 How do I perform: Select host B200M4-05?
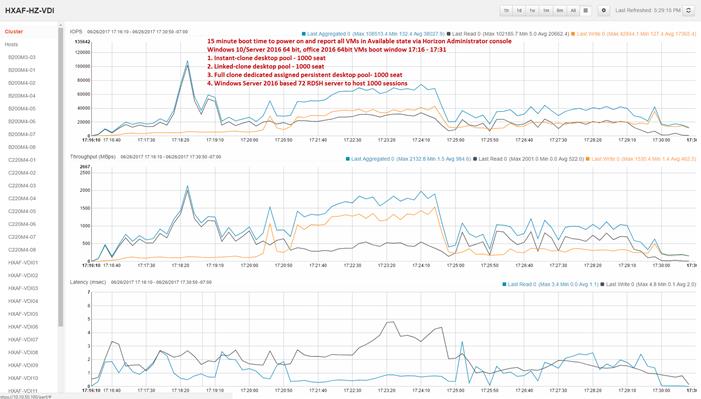tap(22, 109)
